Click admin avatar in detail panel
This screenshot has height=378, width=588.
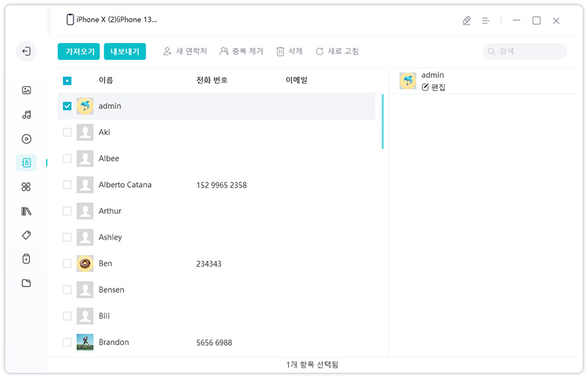(x=408, y=81)
